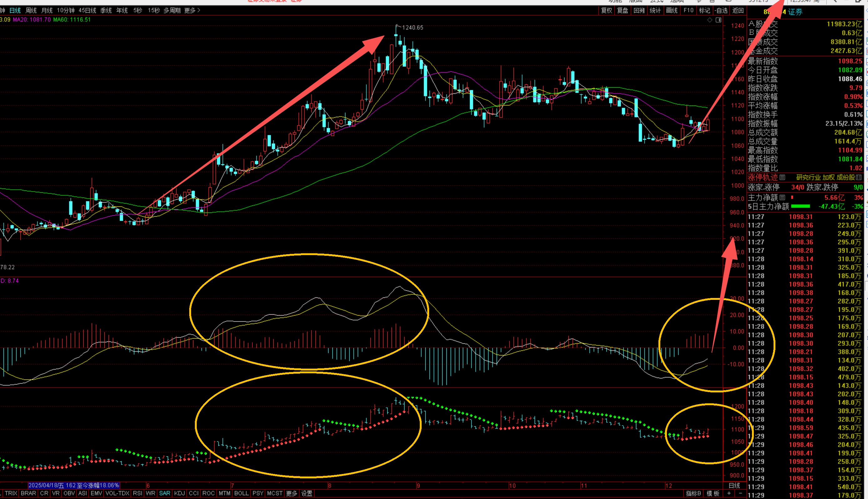The width and height of the screenshot is (868, 499).
Task: Click the 画线 drawing tool button
Action: pos(672,10)
